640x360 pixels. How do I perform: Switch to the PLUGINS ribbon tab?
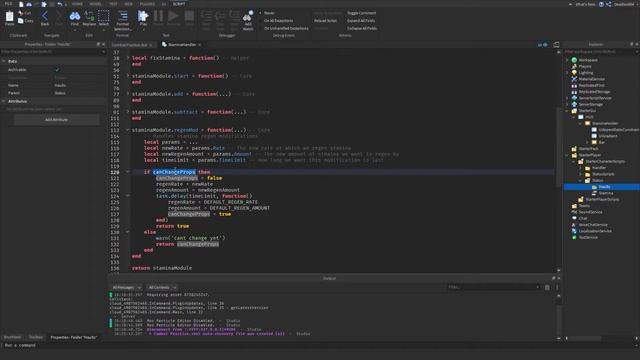147,4
